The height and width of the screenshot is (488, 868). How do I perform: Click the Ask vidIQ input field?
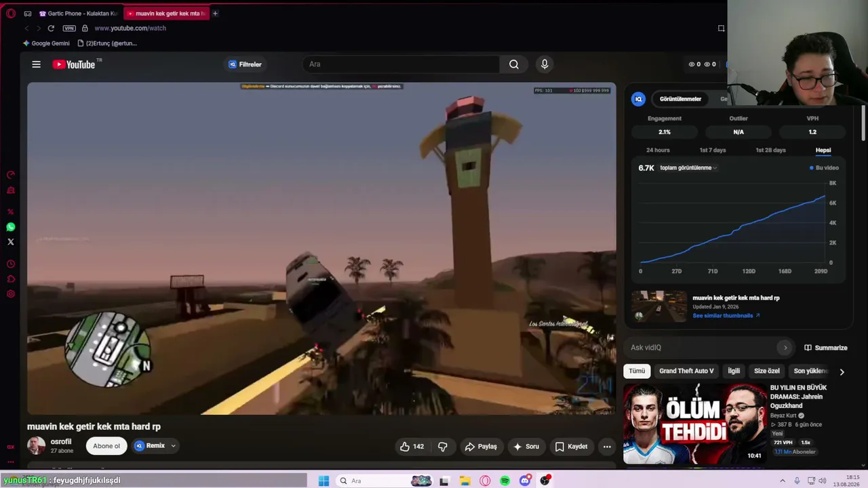tap(702, 348)
